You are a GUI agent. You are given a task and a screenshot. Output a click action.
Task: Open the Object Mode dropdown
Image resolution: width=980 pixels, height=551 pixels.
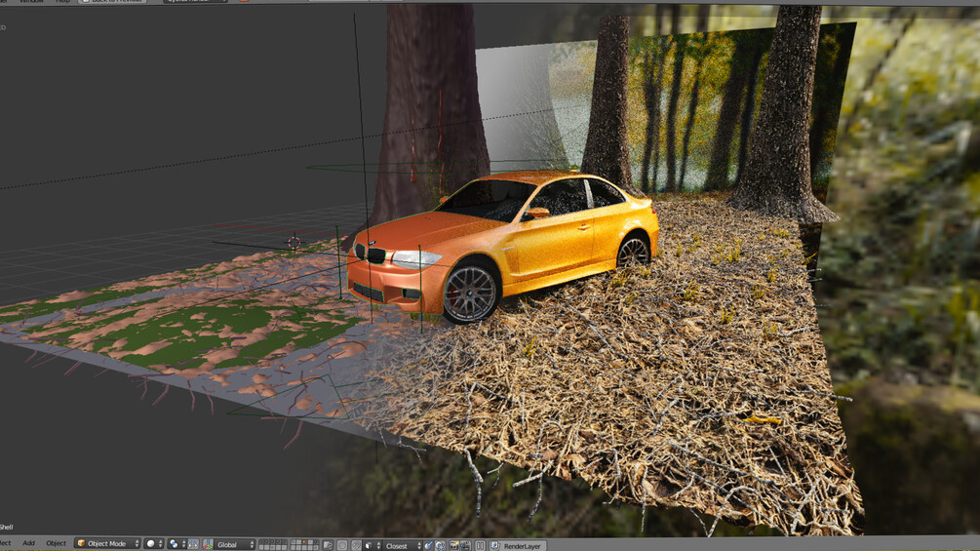107,543
